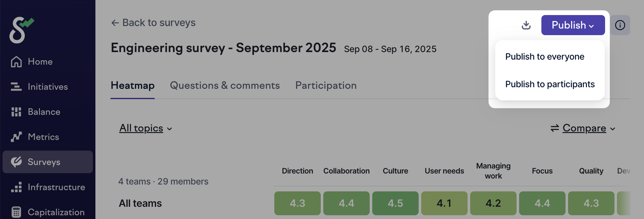The image size is (644, 219).
Task: Open the survey info icon
Action: click(x=620, y=25)
